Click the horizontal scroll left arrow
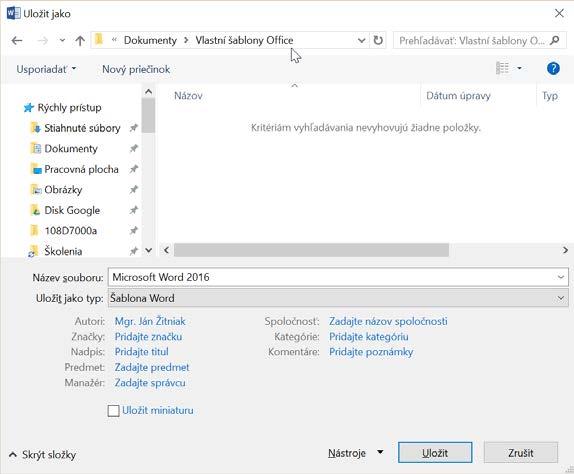574x474 pixels. coord(167,250)
